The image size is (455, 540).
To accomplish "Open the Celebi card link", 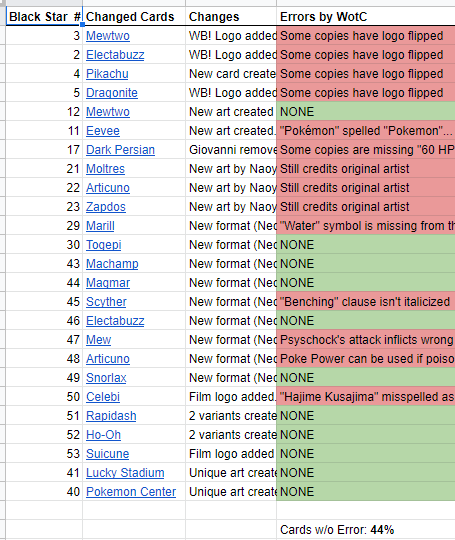I will point(103,397).
